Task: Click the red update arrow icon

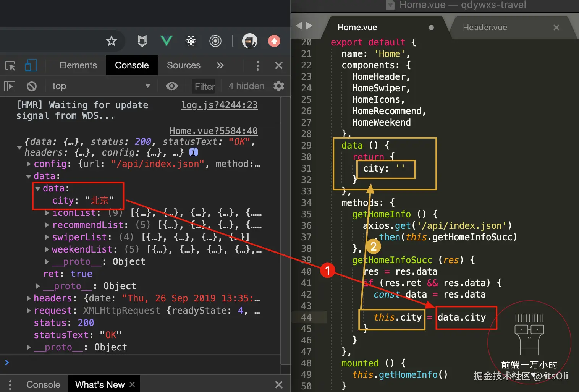Action: coord(274,41)
